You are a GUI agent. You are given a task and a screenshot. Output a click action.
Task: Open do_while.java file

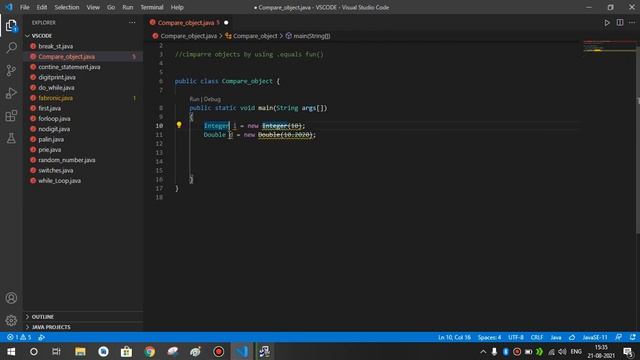coord(56,88)
